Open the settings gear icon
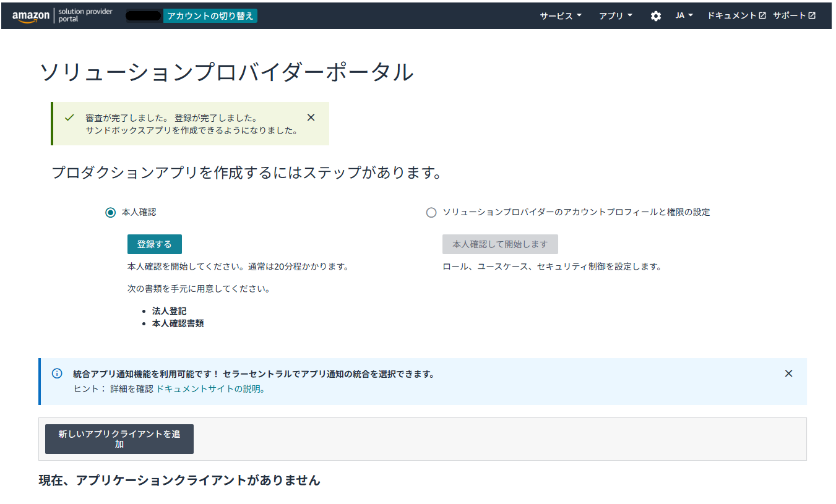Viewport: 836px width, 504px height. [656, 16]
